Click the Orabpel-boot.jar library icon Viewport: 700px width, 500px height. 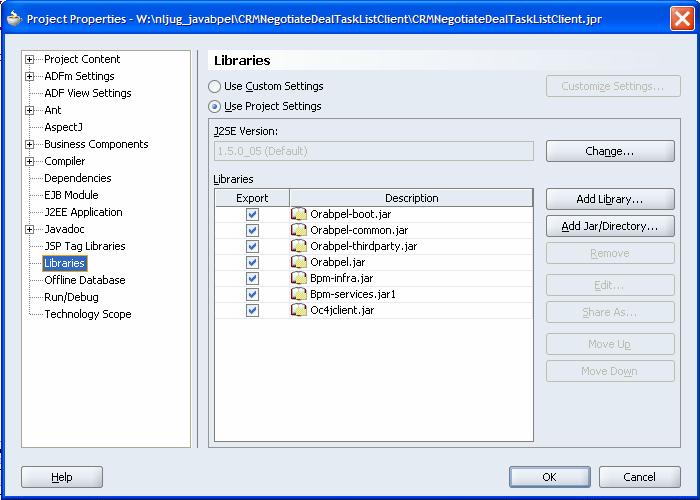click(x=299, y=214)
